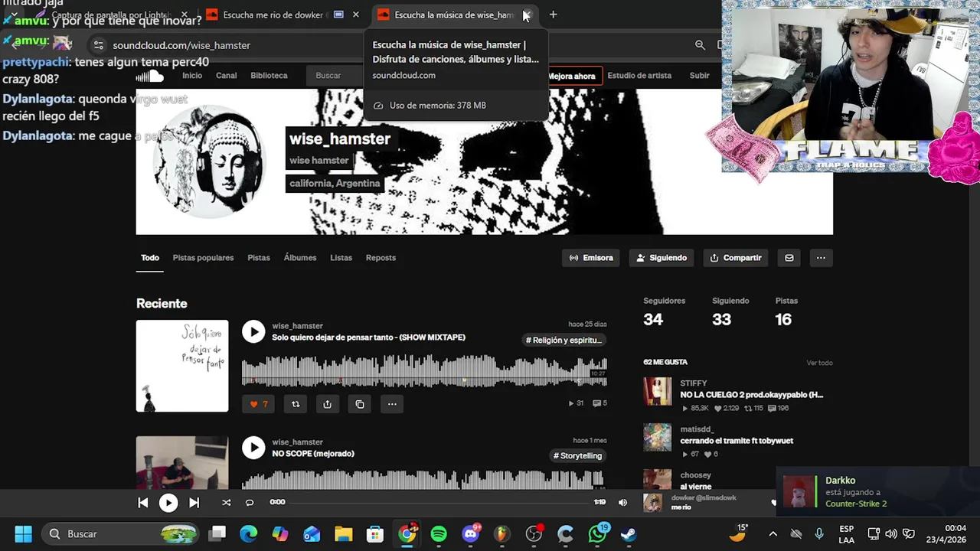980x551 pixels.
Task: Close the 'Escucha me rio de dowker' tab
Action: tap(355, 15)
